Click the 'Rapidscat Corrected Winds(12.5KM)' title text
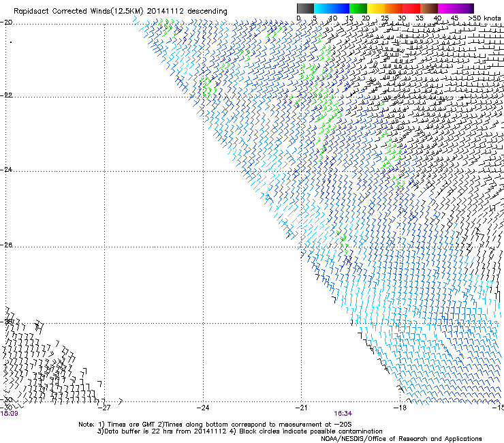This screenshot has height=443, width=504. 78,12
